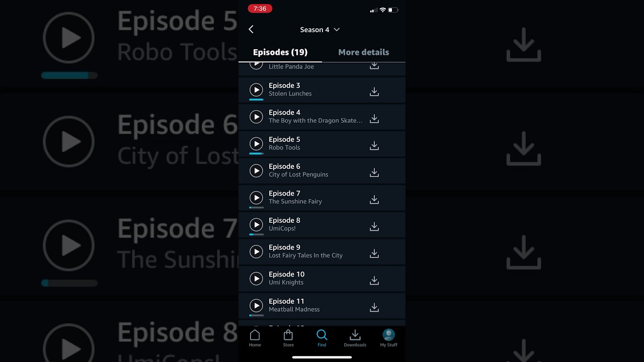Download Episode 11 Meatball Madness
Image resolution: width=644 pixels, height=362 pixels.
point(374,307)
